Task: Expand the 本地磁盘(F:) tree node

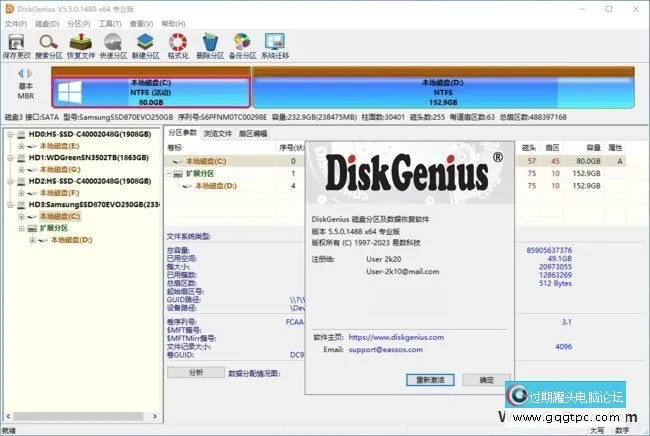Action: click(x=21, y=193)
